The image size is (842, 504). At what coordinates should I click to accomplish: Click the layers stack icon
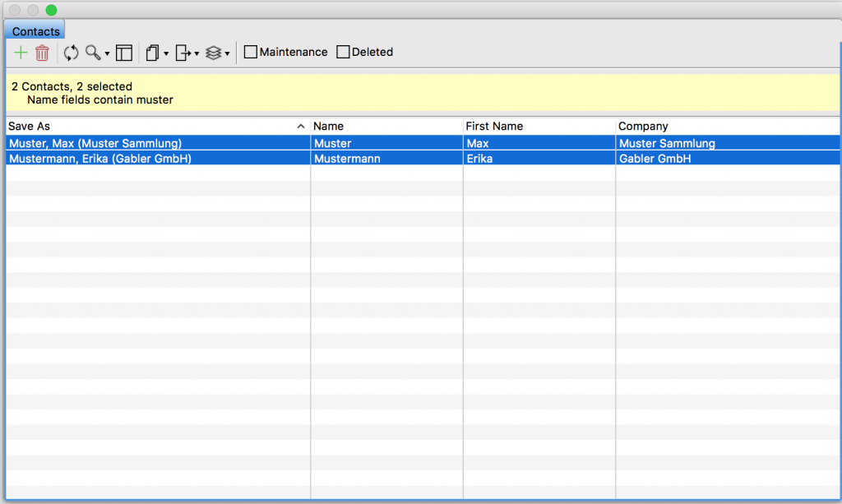tap(214, 53)
